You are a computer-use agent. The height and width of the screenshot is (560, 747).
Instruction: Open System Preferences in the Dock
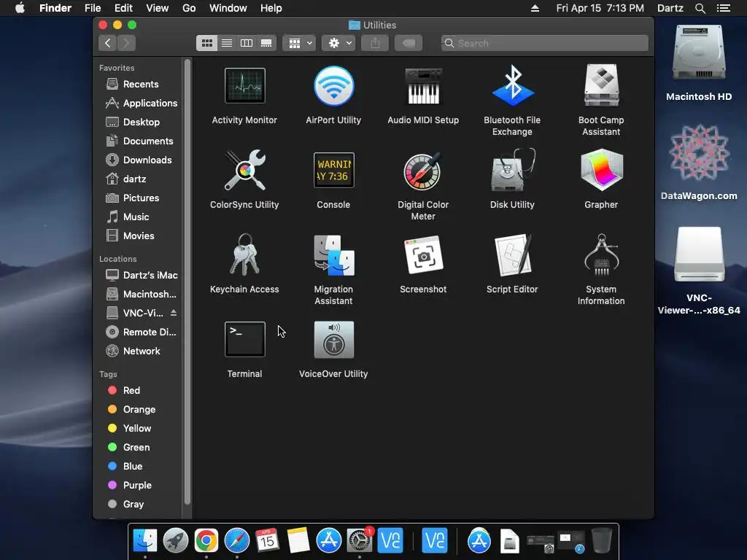tap(359, 540)
